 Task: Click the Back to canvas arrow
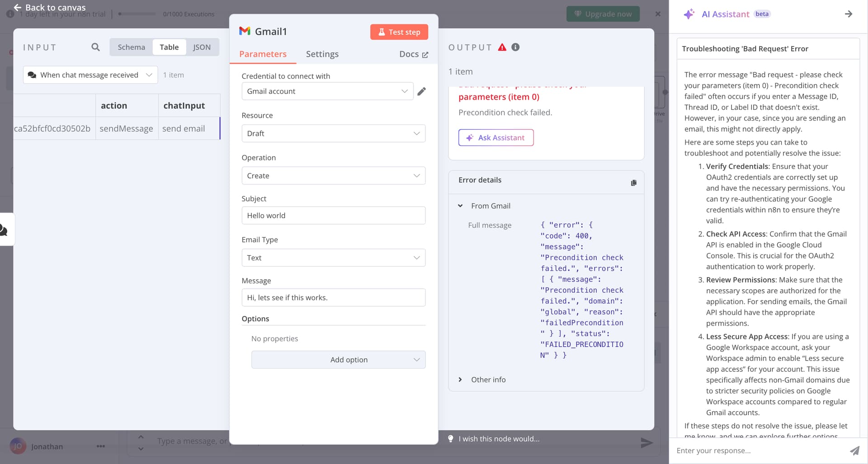point(18,7)
